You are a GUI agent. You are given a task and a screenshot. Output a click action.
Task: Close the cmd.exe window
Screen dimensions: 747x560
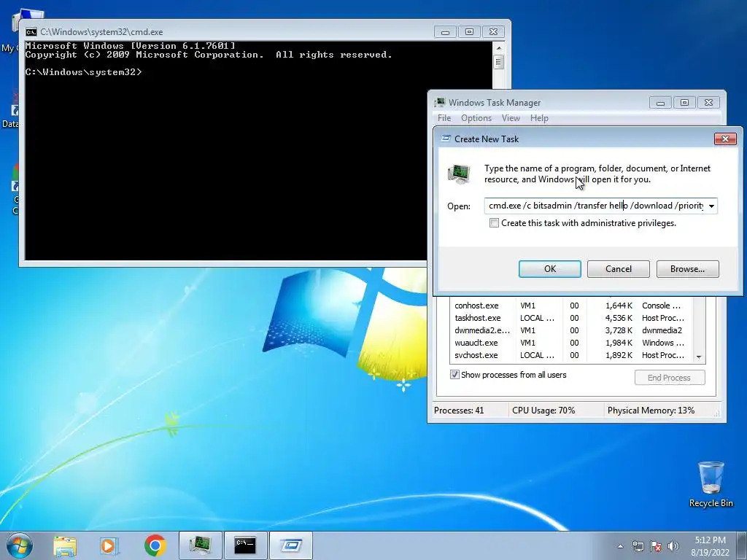(494, 32)
